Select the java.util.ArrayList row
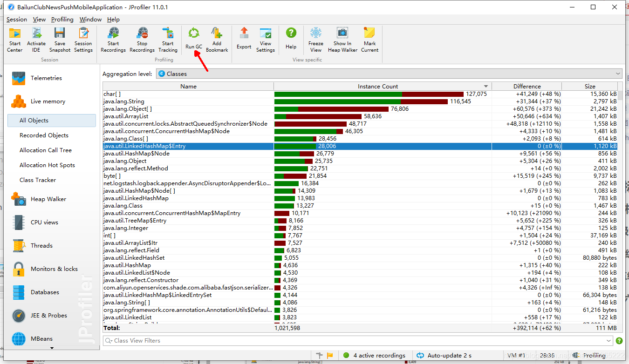Screen dimensions: 629x364 click(360, 116)
